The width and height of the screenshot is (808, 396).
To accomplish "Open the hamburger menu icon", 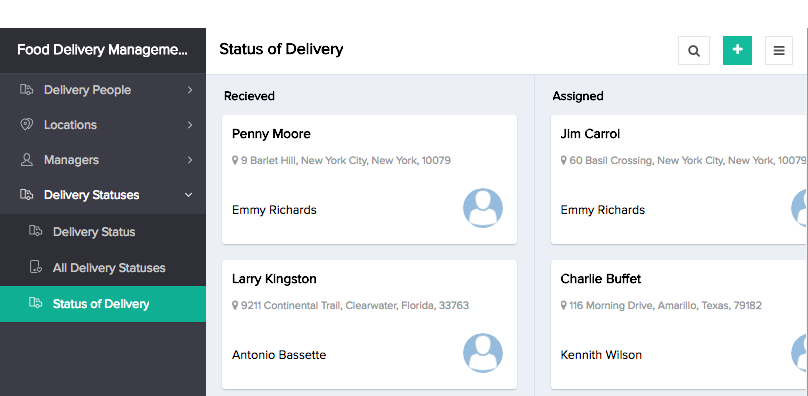I will 779,51.
